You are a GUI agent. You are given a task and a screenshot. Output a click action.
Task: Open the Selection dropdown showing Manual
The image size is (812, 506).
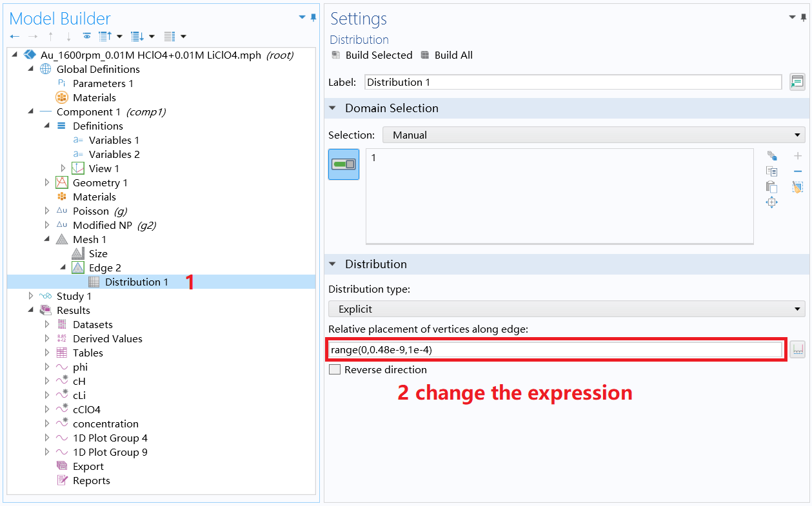pos(798,135)
